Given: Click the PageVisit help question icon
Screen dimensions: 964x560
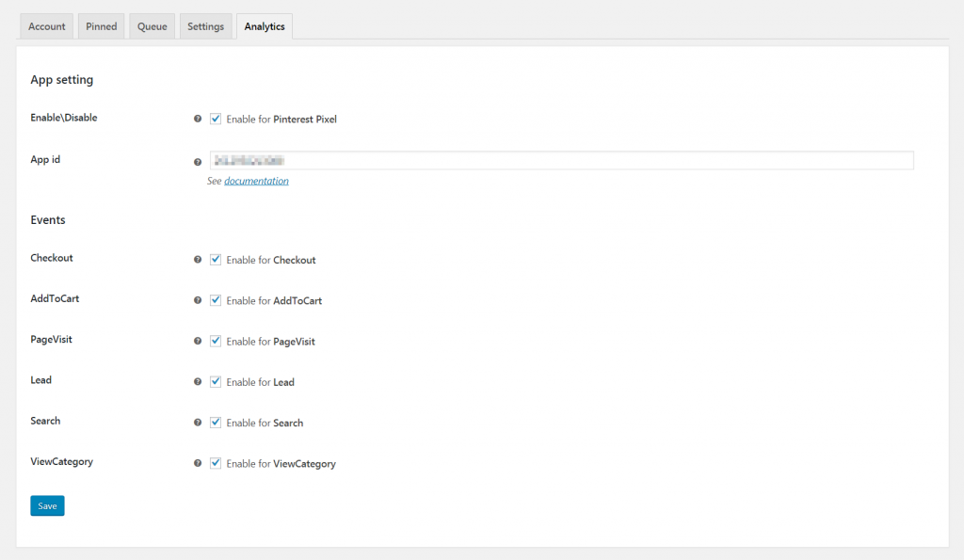Looking at the screenshot, I should [198, 342].
